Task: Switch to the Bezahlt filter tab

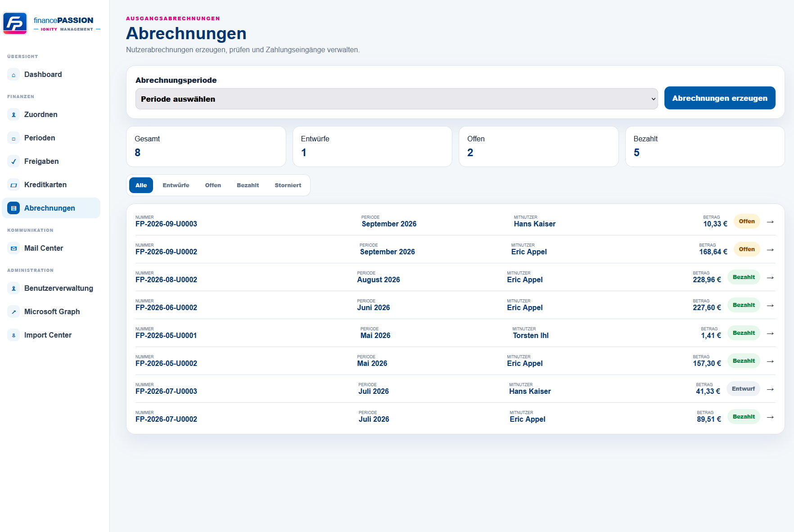Action: pyautogui.click(x=248, y=185)
